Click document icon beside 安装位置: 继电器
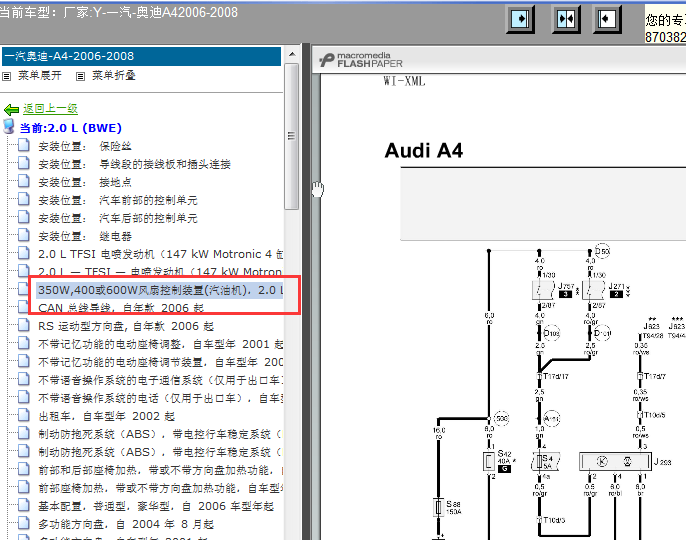Viewport: 686px width, 540px height. pos(24,235)
